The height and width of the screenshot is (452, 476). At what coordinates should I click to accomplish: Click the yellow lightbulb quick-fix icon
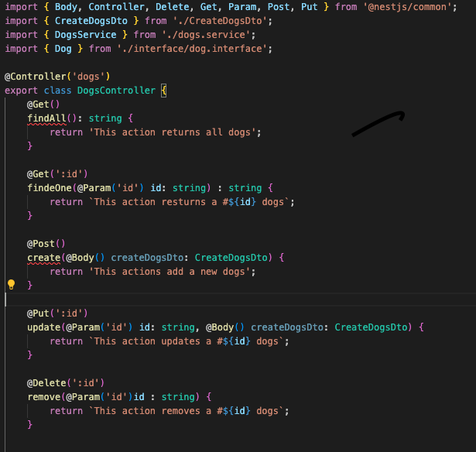pyautogui.click(x=12, y=285)
